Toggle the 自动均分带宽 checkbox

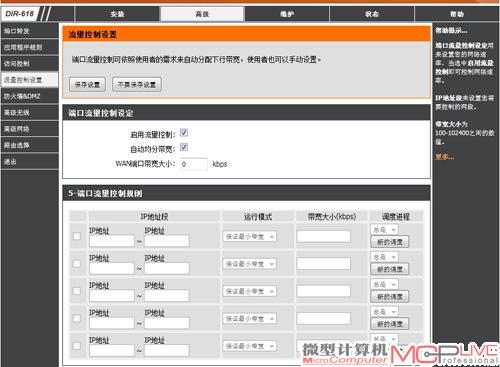coord(184,147)
